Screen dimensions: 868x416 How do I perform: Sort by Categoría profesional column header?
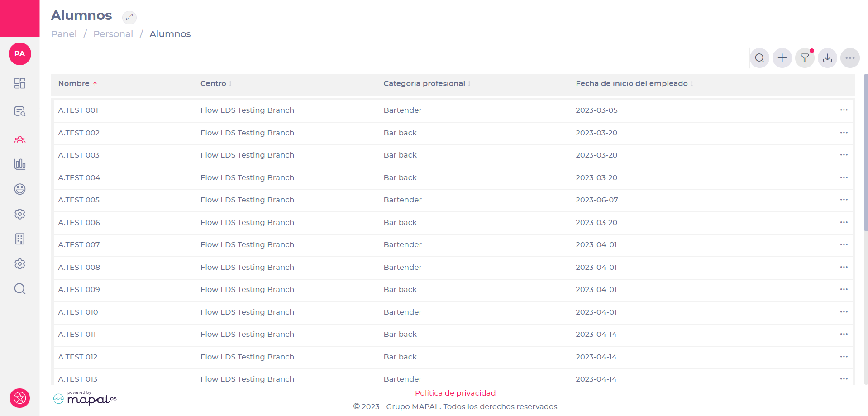(x=427, y=84)
